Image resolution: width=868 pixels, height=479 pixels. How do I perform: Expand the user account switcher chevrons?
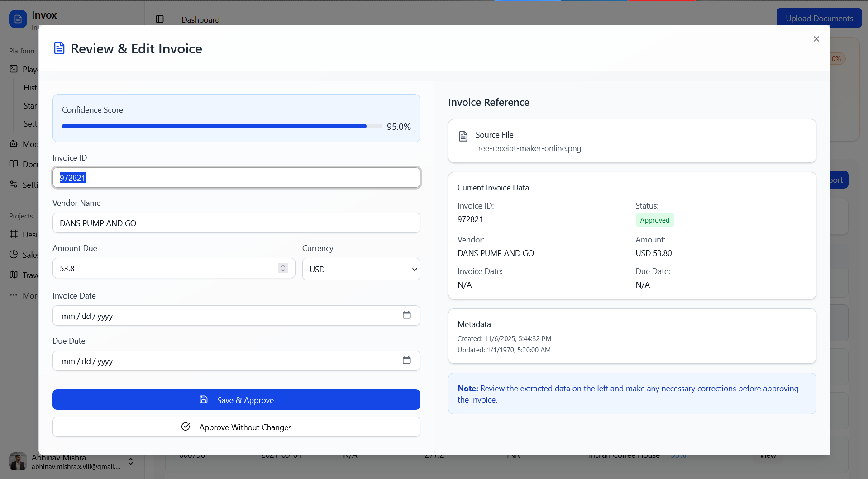[x=131, y=461]
